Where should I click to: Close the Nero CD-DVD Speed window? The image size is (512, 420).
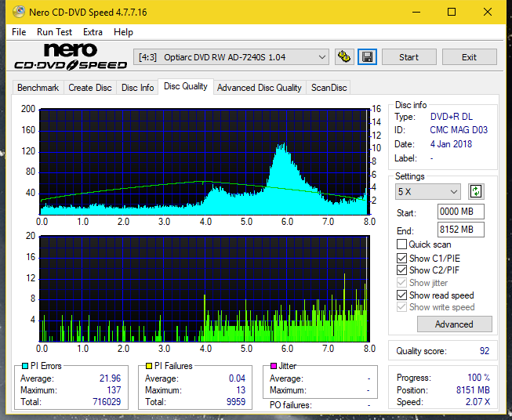pos(488,12)
